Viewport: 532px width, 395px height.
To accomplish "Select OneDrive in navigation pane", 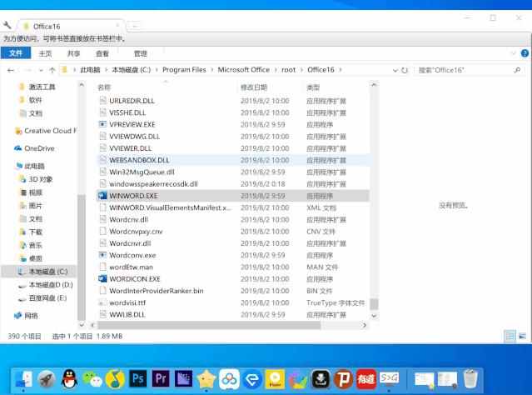I will pos(39,148).
